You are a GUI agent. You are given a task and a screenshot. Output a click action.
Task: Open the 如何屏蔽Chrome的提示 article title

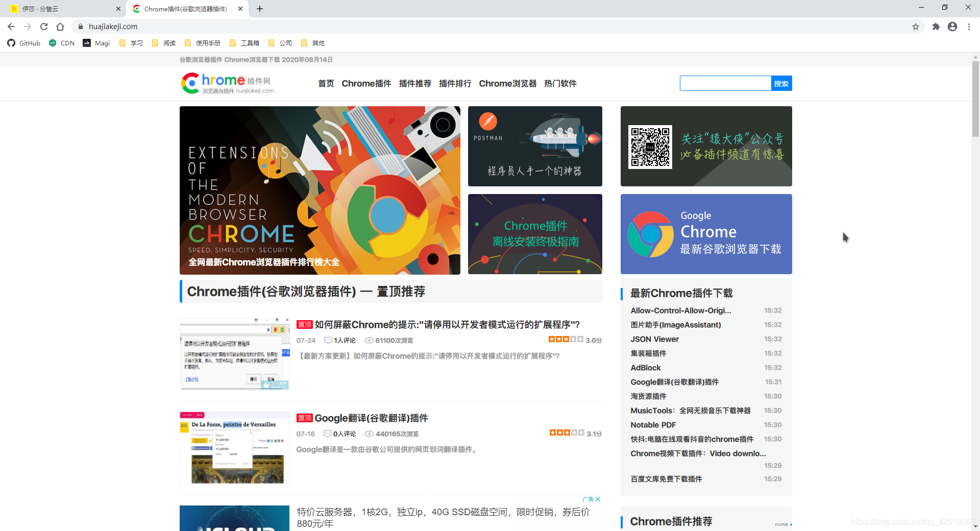click(x=447, y=325)
